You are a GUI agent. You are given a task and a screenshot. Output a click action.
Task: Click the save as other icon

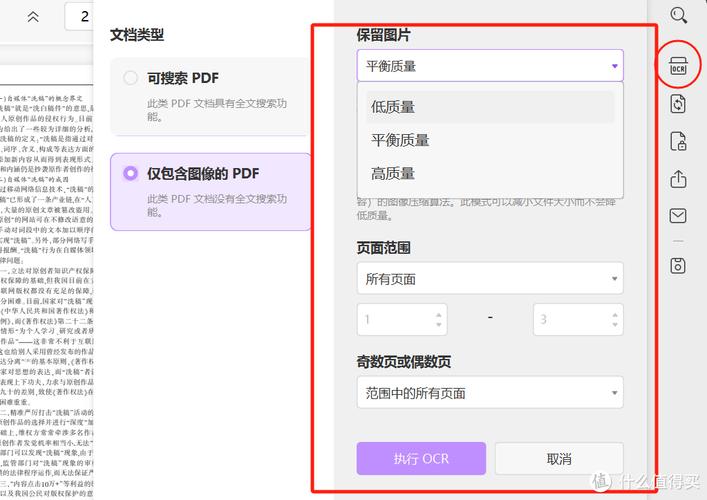pyautogui.click(x=679, y=265)
